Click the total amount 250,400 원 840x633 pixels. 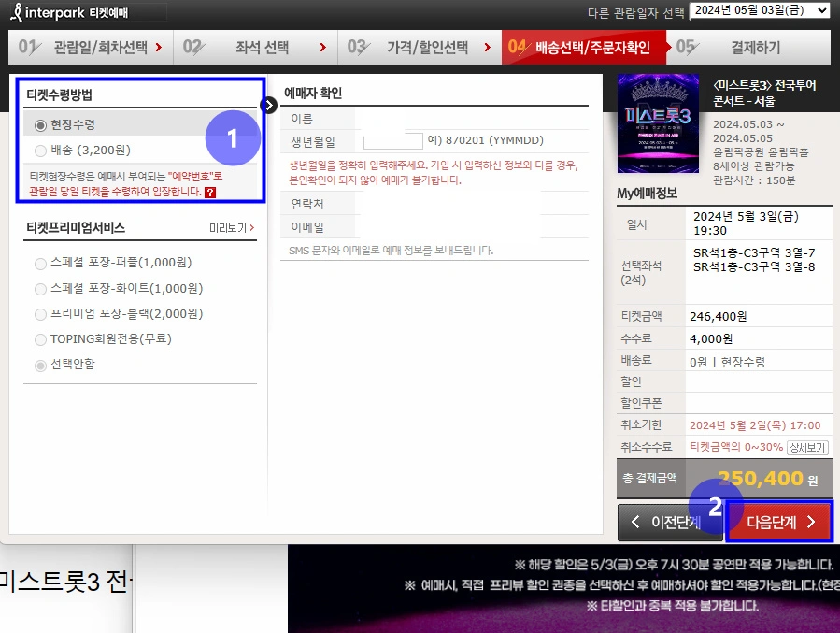[767, 478]
